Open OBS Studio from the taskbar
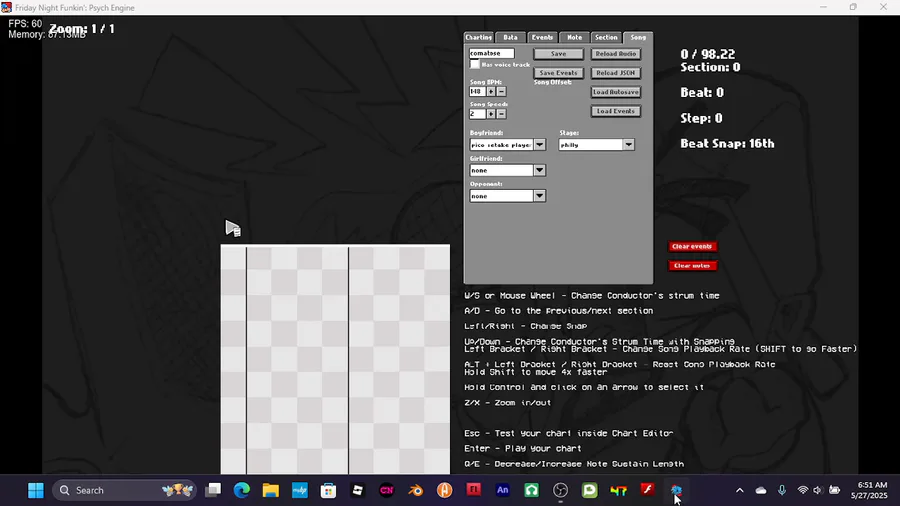Image resolution: width=900 pixels, height=506 pixels. coord(560,491)
